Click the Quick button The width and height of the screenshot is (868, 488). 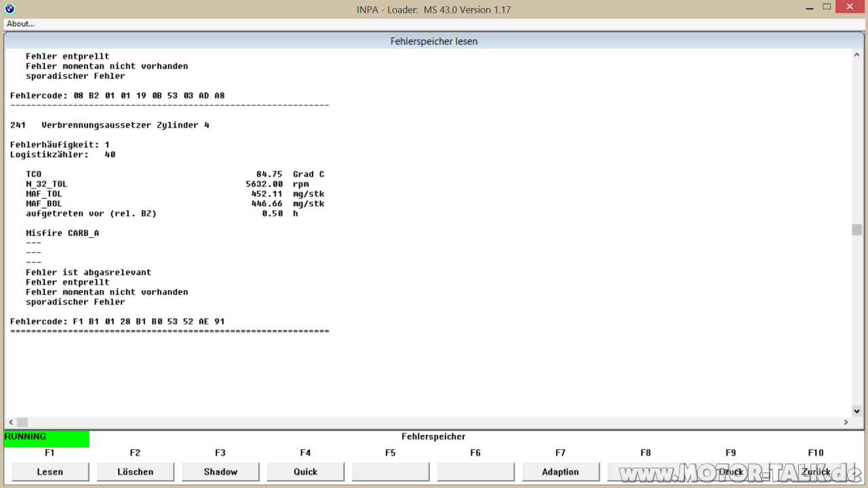click(x=306, y=472)
